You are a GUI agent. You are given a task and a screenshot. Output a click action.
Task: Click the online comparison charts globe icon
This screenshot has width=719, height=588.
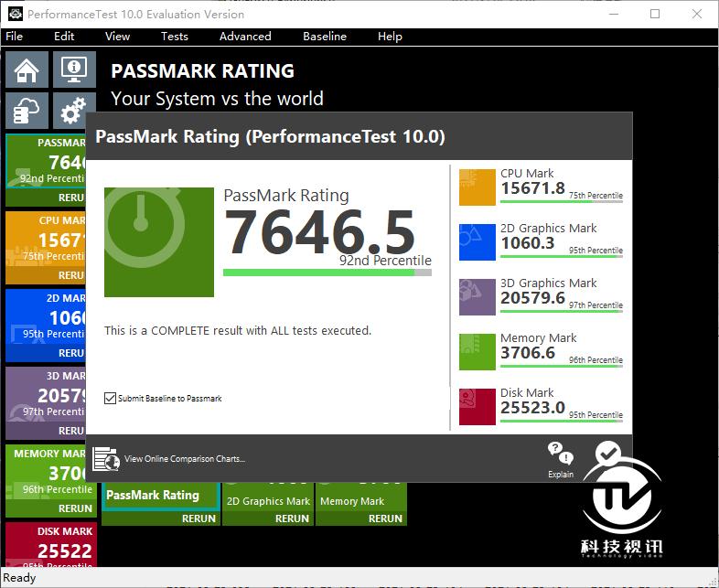106,459
